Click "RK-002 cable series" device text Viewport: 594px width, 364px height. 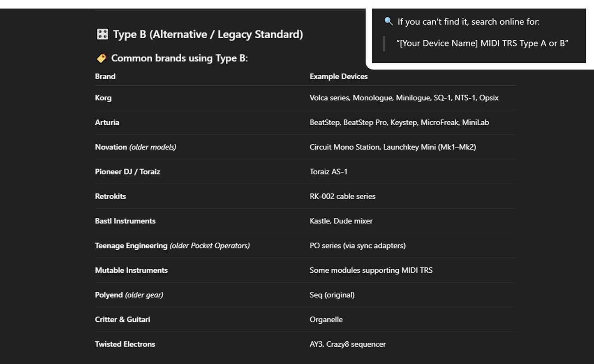click(x=342, y=196)
